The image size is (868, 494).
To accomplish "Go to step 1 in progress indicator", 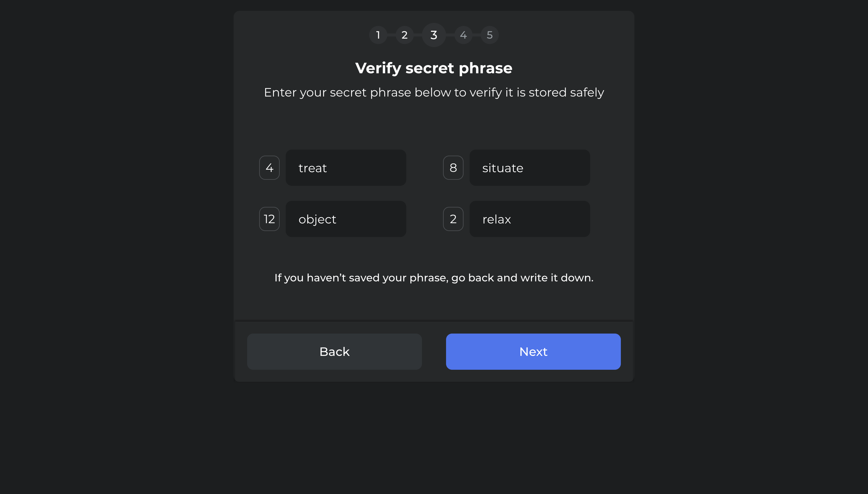I will [378, 35].
